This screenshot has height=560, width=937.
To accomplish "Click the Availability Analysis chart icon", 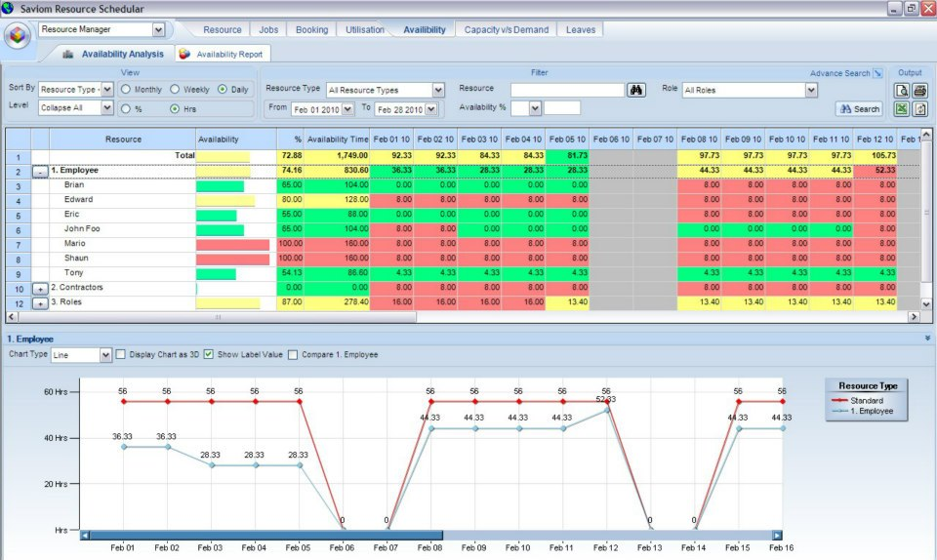I will (x=68, y=54).
